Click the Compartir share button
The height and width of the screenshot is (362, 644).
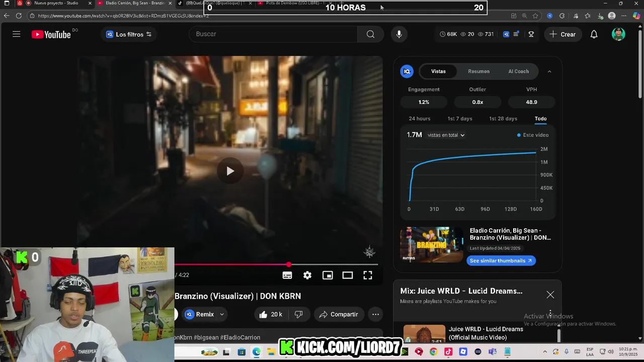[339, 314]
